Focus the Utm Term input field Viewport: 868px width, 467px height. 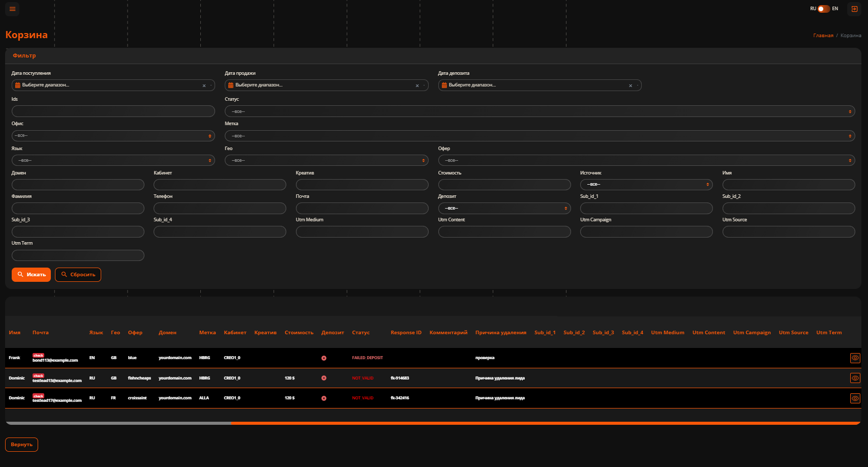(78, 255)
